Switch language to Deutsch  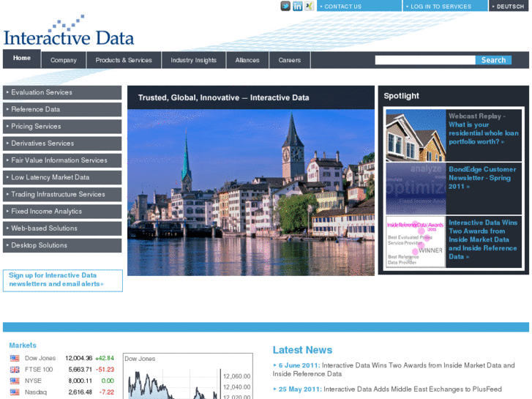coord(509,6)
